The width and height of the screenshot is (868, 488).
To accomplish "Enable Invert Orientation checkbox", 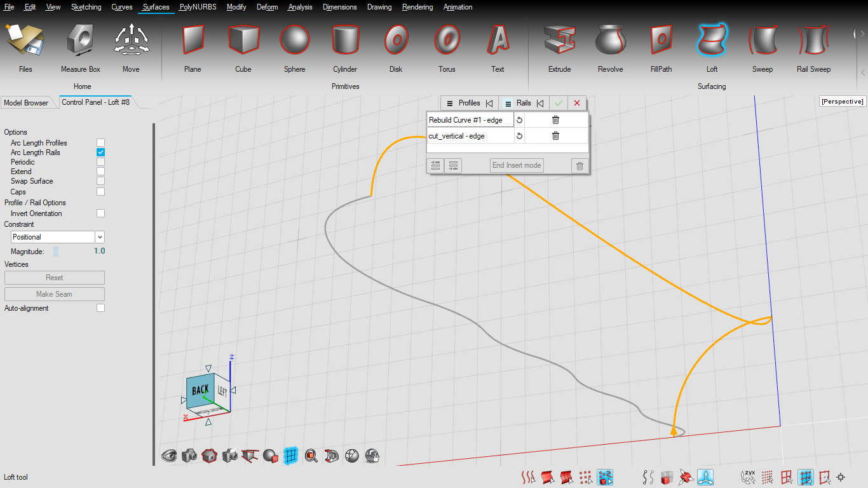I will pyautogui.click(x=100, y=213).
